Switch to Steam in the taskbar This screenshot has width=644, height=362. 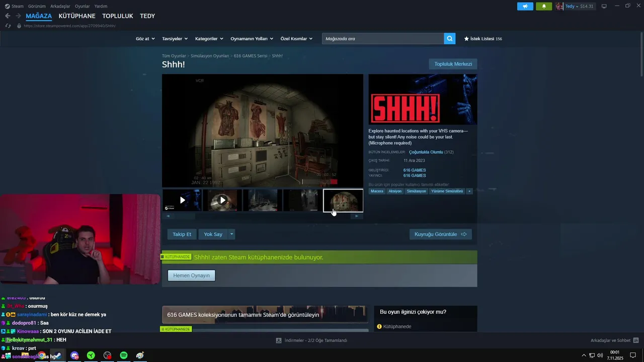pyautogui.click(x=58, y=355)
